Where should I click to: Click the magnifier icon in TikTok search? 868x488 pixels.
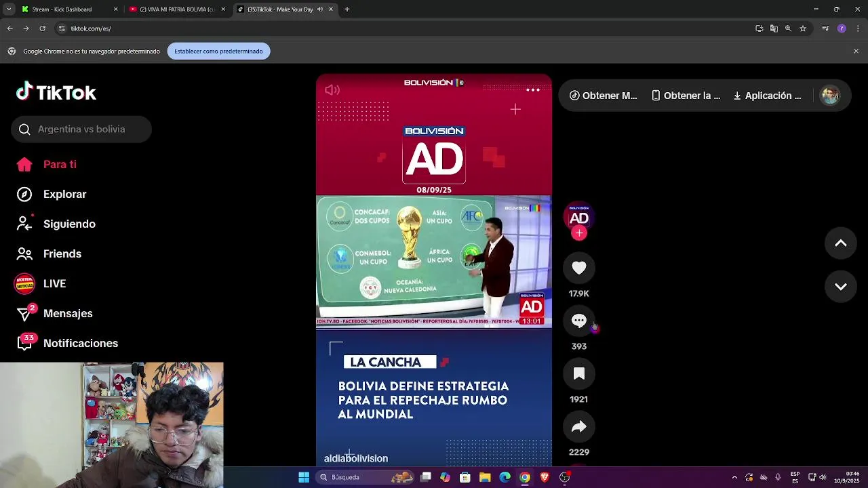point(24,129)
